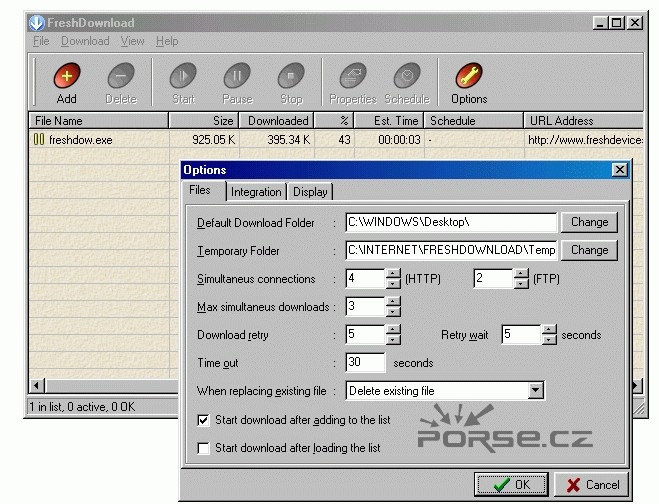Click the Schedule toolbar icon
This screenshot has width=659, height=504.
coord(406,78)
